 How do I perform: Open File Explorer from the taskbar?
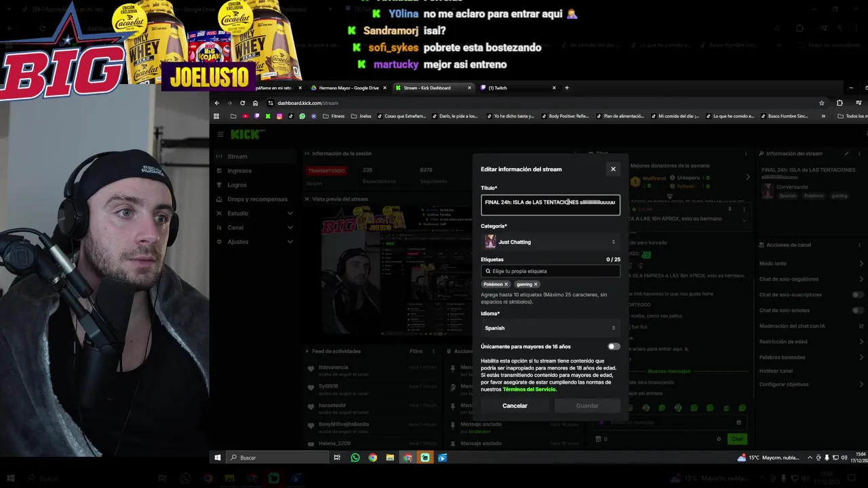pos(390,457)
